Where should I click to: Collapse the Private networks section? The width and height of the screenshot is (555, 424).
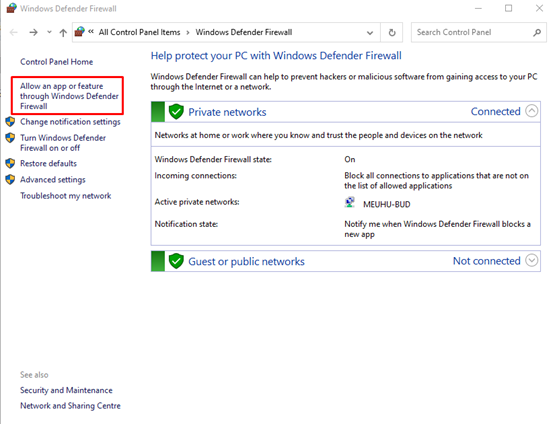(532, 111)
